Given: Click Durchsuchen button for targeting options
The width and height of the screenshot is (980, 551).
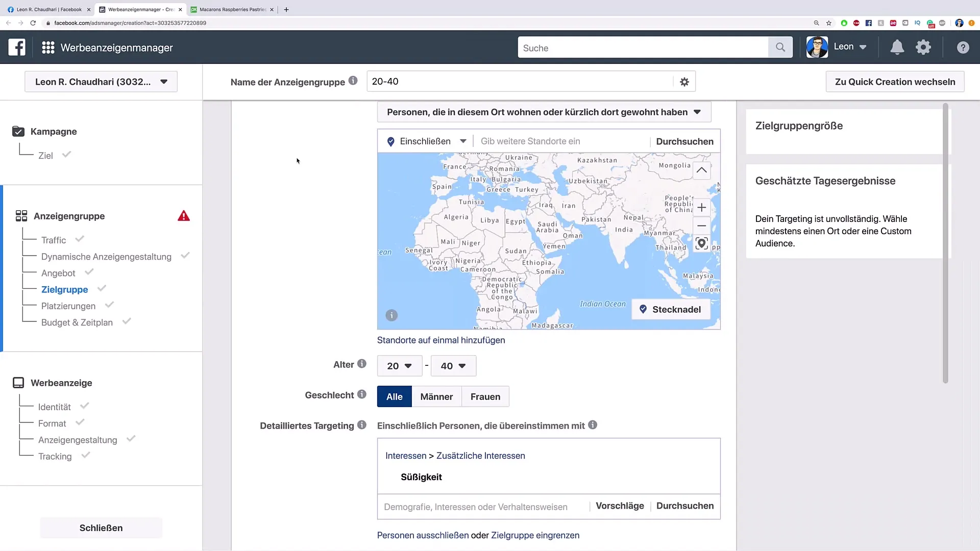Looking at the screenshot, I should (x=685, y=506).
